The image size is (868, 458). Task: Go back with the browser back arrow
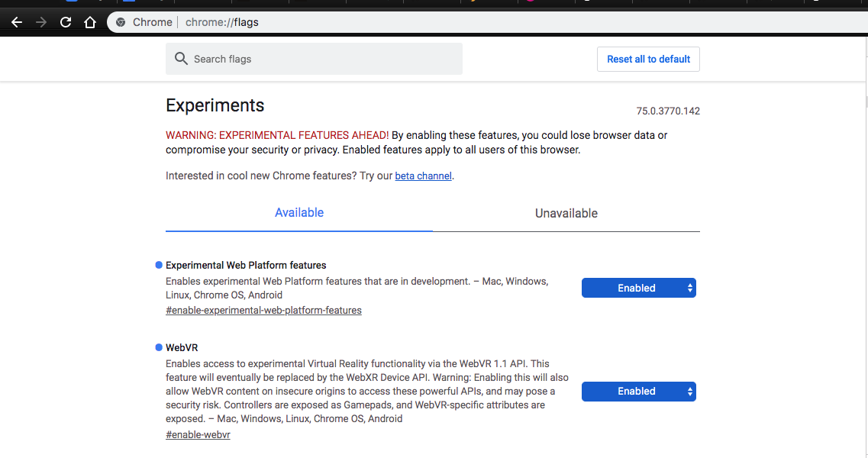point(17,22)
